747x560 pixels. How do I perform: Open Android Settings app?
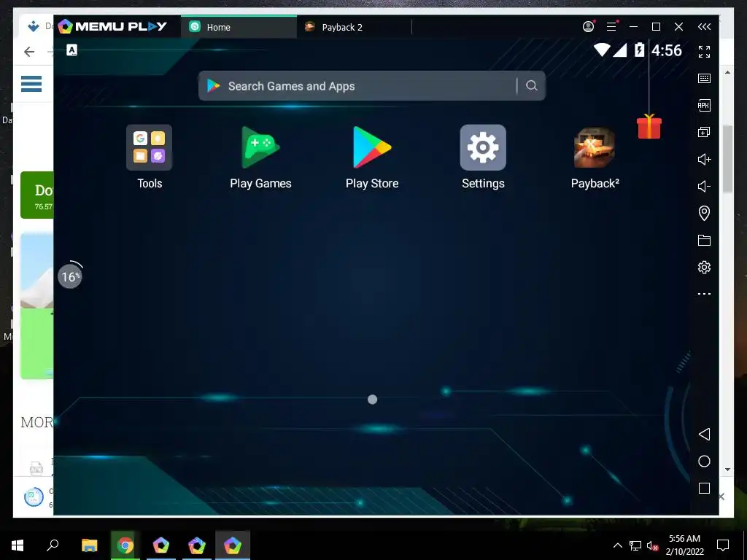click(483, 147)
